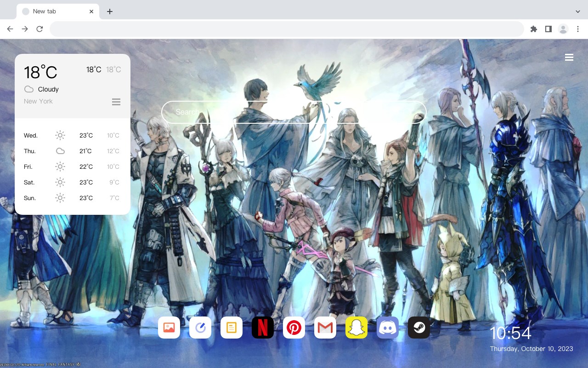
Task: Open the Chrome profile avatar
Action: (x=563, y=29)
